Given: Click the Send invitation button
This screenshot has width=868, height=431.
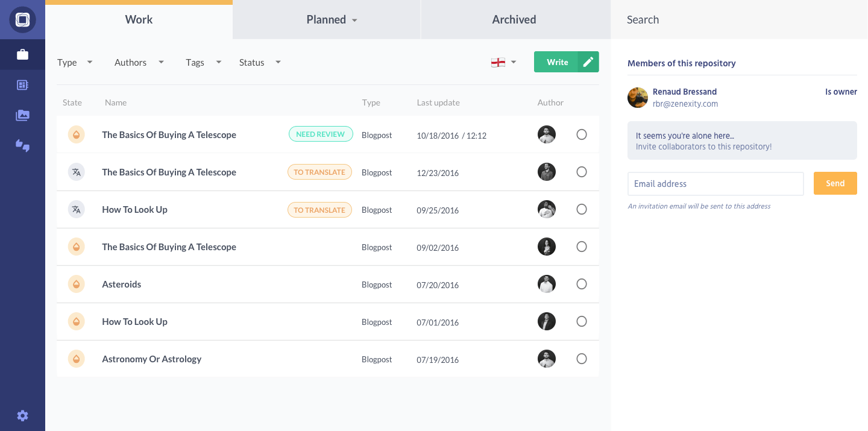Looking at the screenshot, I should point(835,183).
